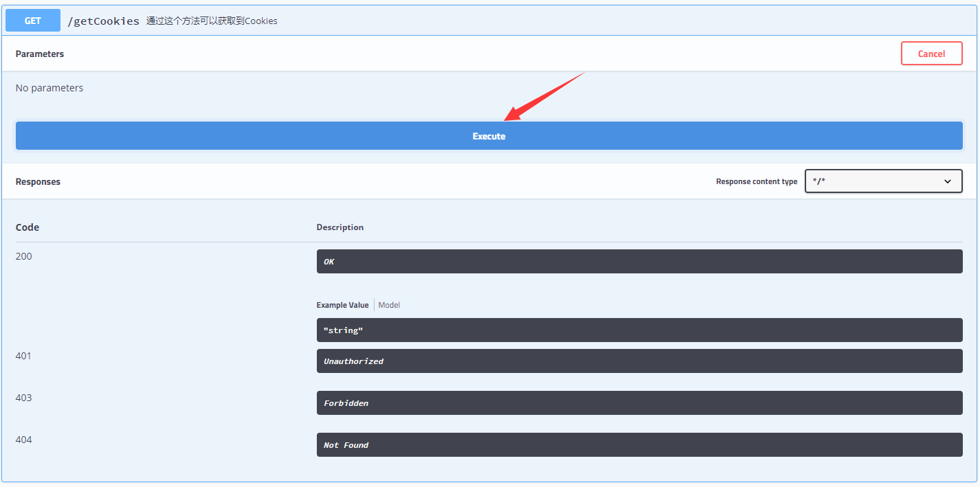Viewport: 980px width, 487px height.
Task: Click the Unauthorized response description
Action: pos(639,361)
